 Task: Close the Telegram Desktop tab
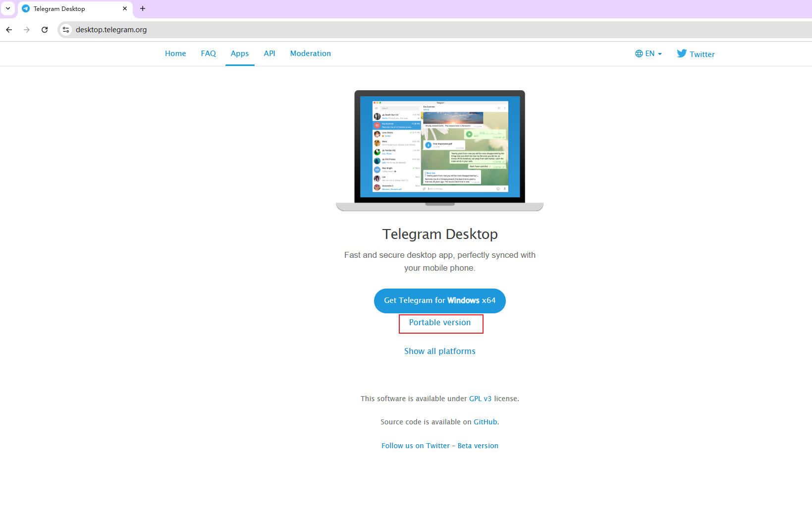tap(125, 8)
